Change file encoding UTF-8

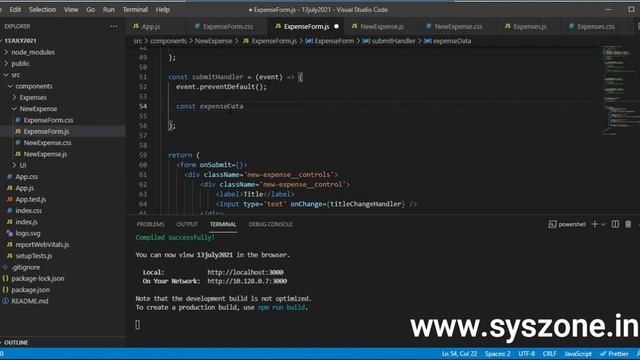point(527,354)
